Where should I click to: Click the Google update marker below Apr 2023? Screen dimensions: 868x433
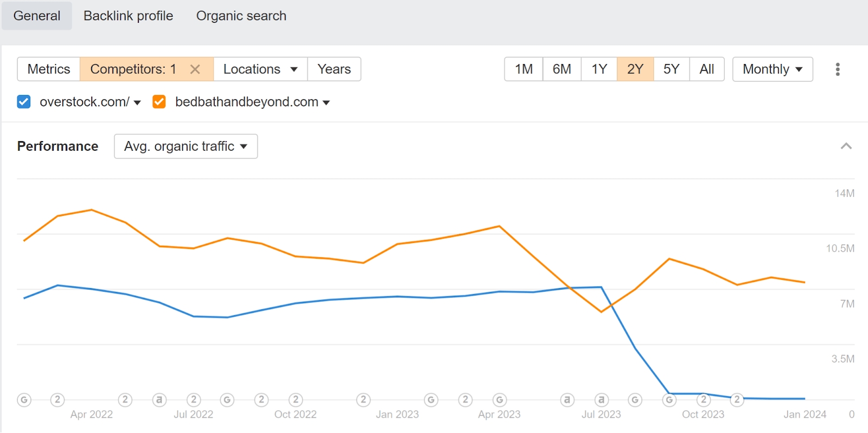point(499,400)
